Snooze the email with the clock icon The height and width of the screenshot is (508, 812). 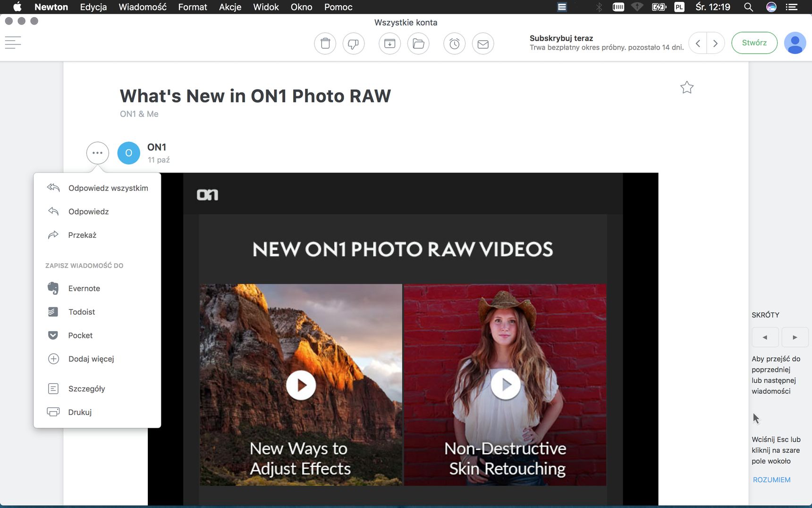[454, 43]
